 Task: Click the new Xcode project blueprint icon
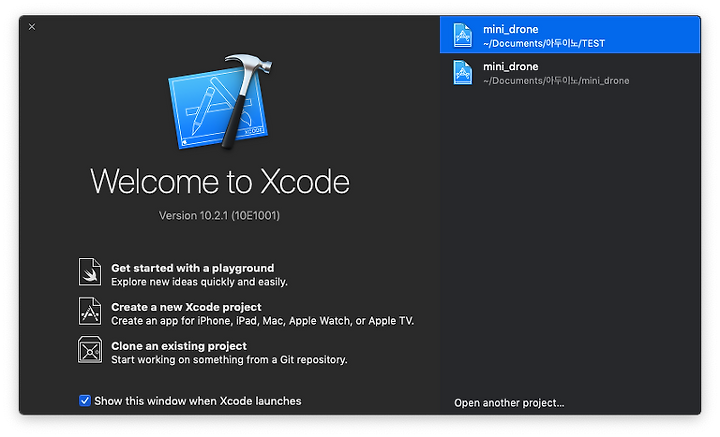[90, 311]
